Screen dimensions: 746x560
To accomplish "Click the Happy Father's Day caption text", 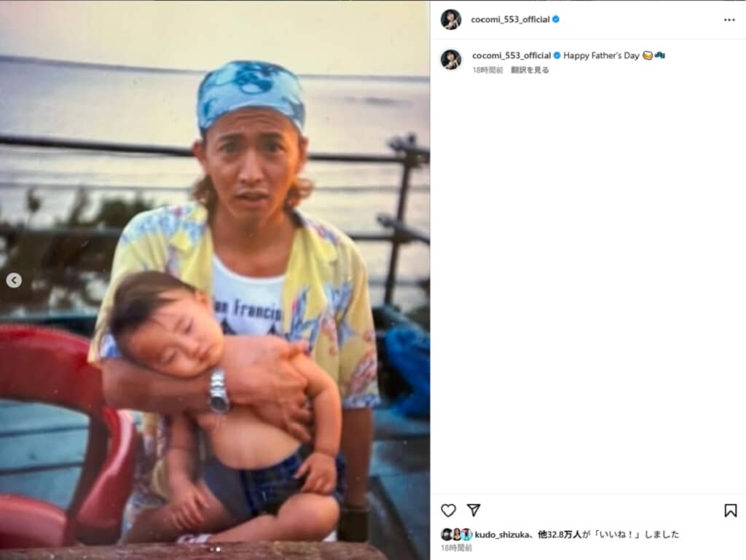I will tap(601, 55).
